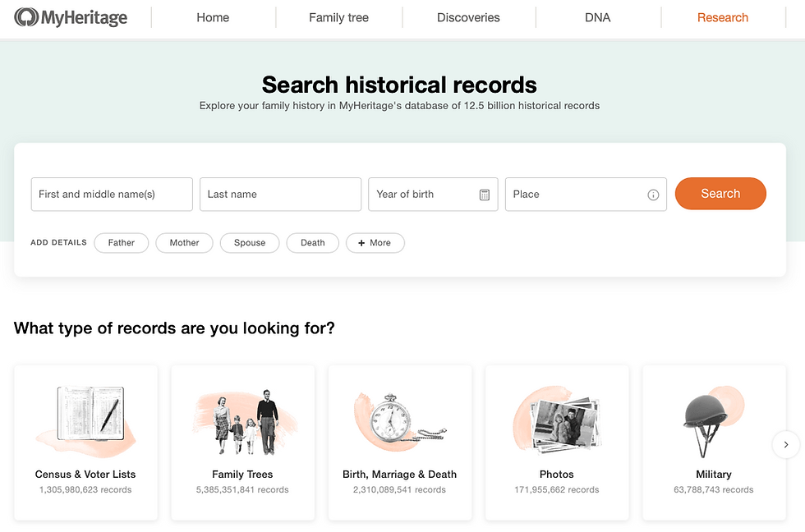Open the Home menu
Viewport: 805px width, 532px height.
pos(213,17)
